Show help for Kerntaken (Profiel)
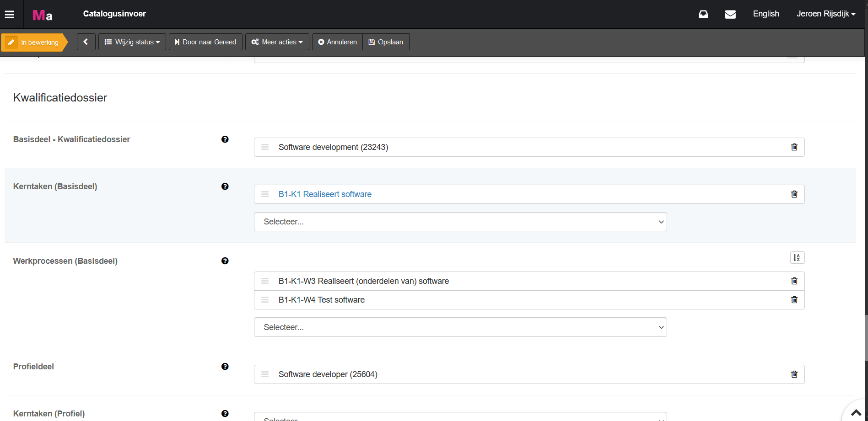The height and width of the screenshot is (421, 868). coord(225,414)
